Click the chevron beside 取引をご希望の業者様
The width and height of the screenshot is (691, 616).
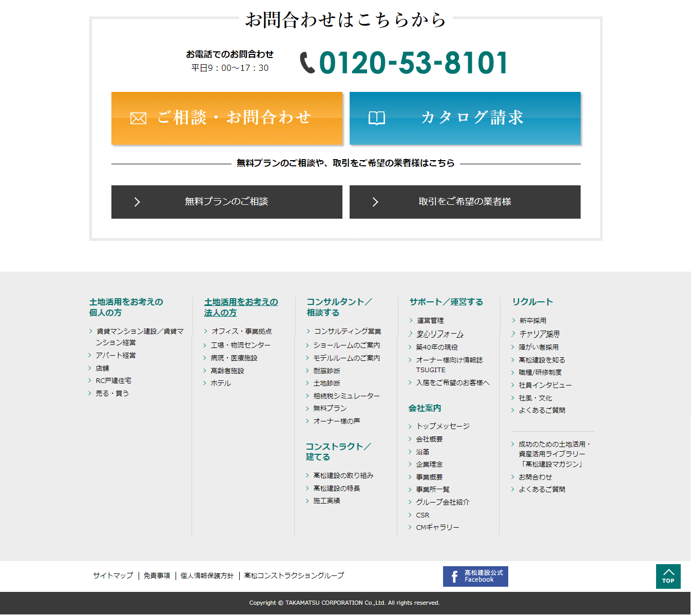point(375,202)
